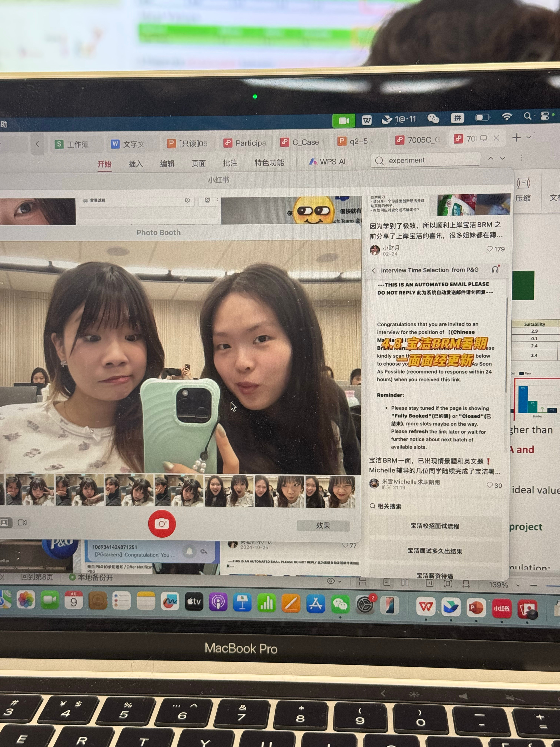Search 宝洁校招面试流程 related suggestion
Screen dimensions: 560x747
[x=435, y=526]
